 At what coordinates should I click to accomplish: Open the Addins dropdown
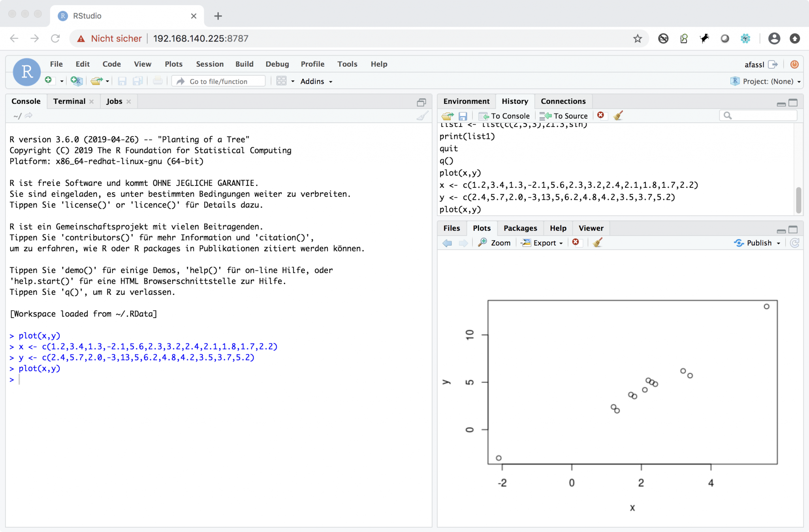coord(315,81)
